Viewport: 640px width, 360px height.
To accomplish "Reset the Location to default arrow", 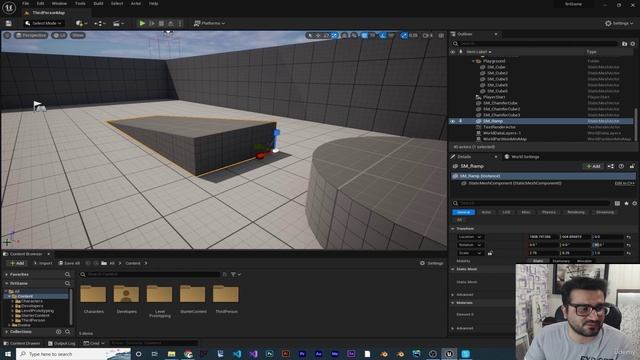I will click(629, 237).
